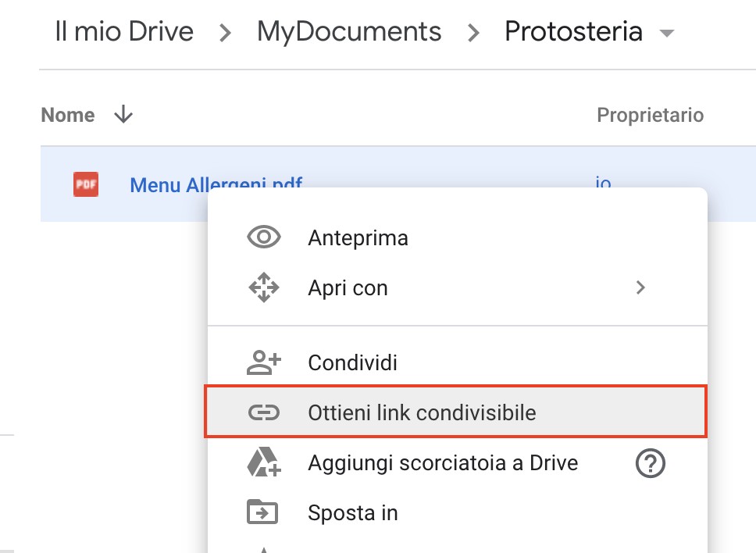
Task: Click the eye icon beside Anteprima
Action: point(264,237)
